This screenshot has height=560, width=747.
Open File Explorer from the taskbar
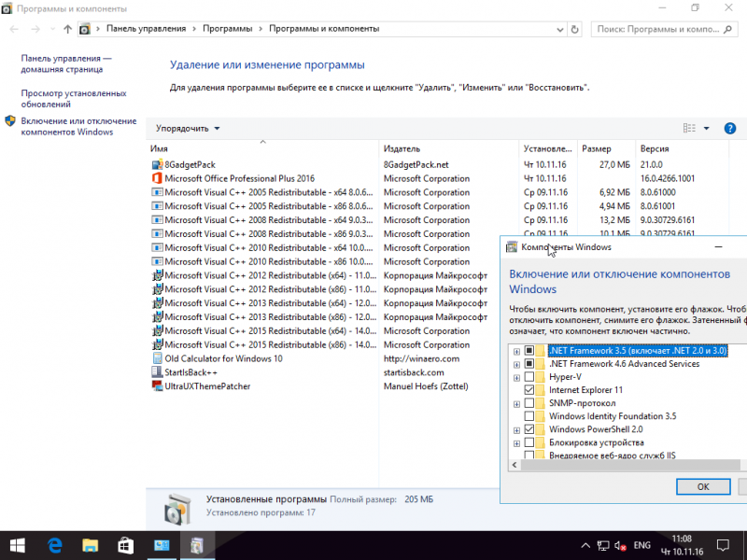tap(90, 545)
